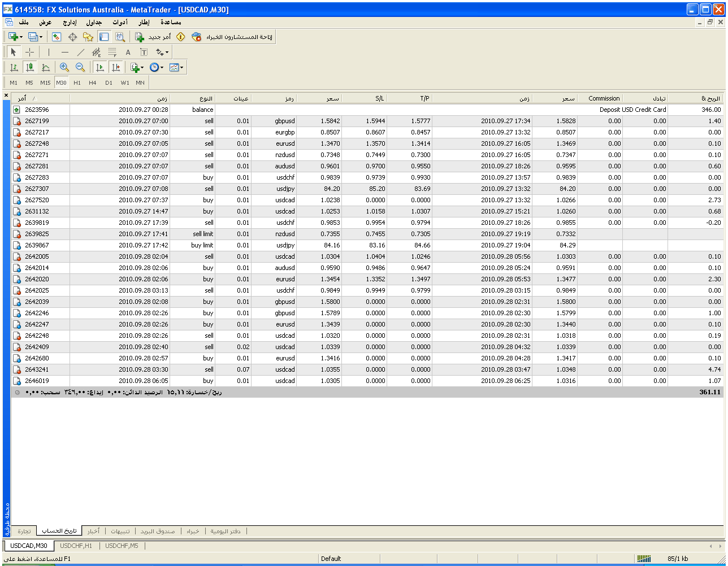The image size is (728, 566).
Task: Select the M15 timeframe button
Action: [45, 82]
